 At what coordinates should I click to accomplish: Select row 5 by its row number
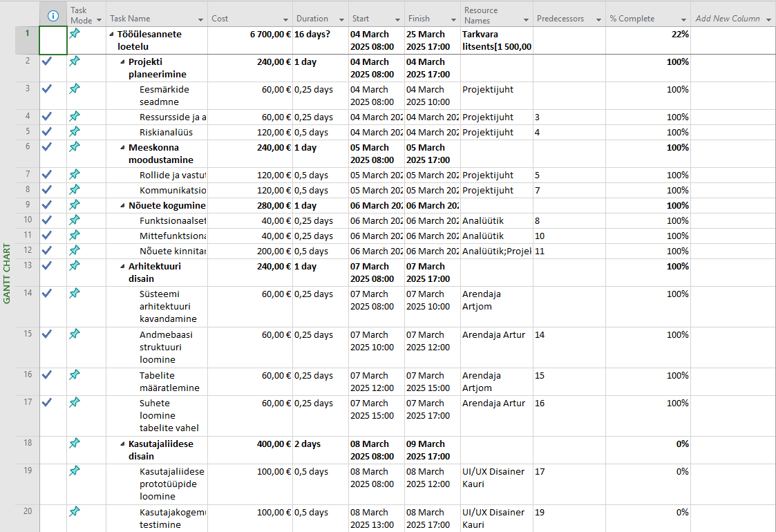click(27, 132)
